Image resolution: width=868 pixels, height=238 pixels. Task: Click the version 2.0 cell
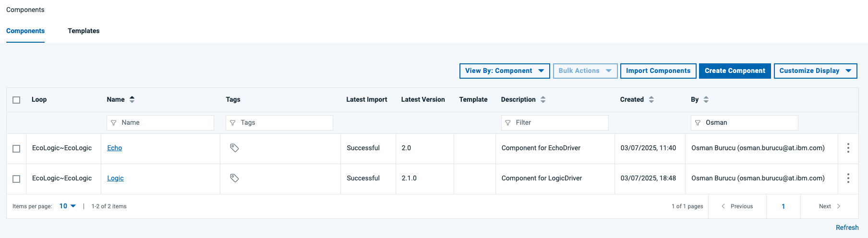click(406, 148)
